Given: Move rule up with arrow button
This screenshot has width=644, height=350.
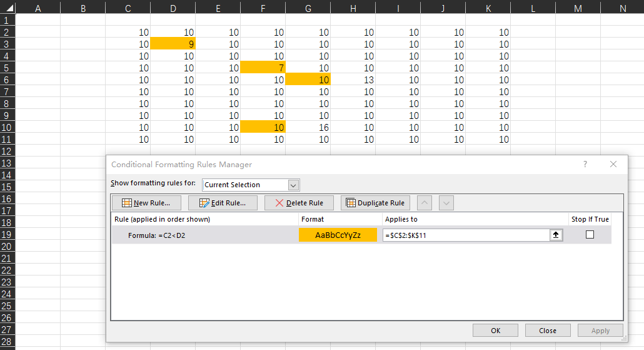Looking at the screenshot, I should [425, 203].
